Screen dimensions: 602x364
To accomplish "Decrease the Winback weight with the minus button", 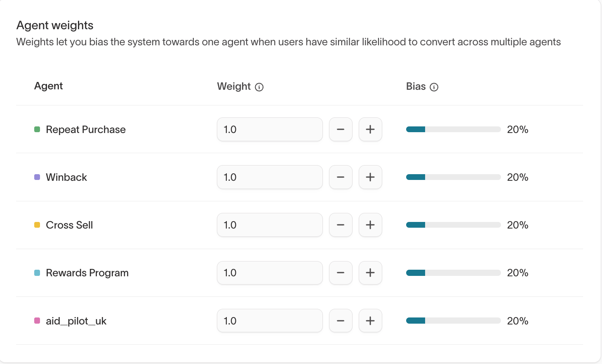I will coord(341,177).
